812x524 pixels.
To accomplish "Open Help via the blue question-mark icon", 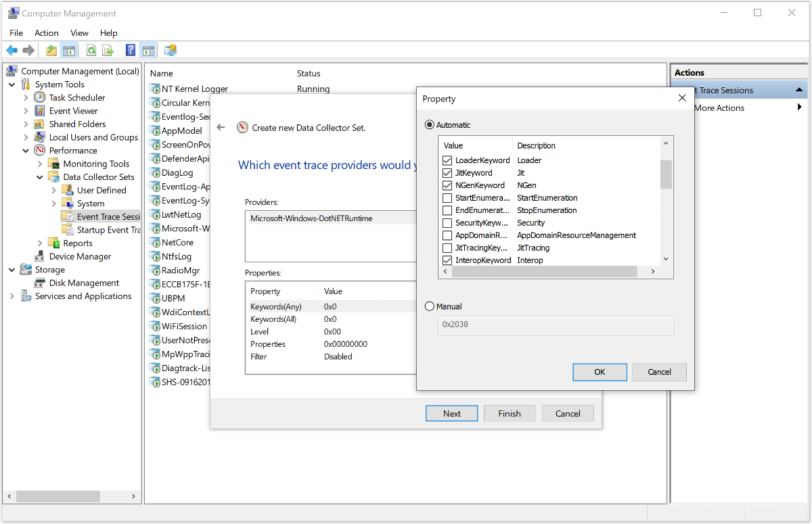I will (131, 50).
